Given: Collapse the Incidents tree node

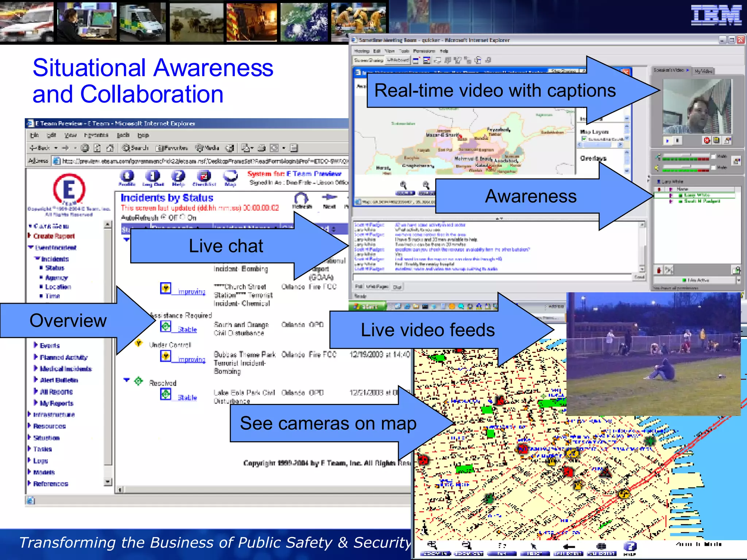Looking at the screenshot, I should (37, 258).
